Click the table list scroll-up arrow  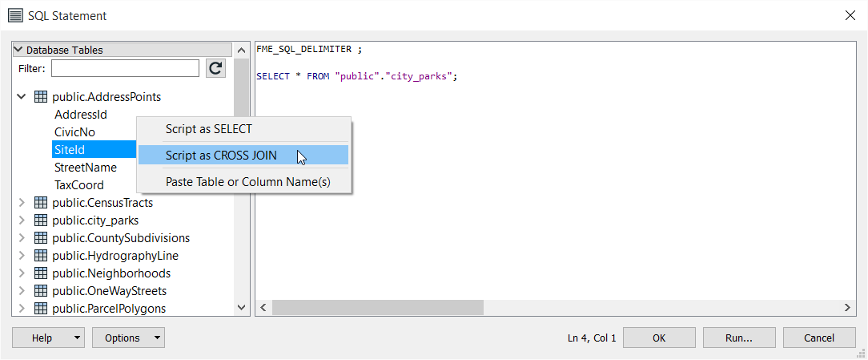241,51
